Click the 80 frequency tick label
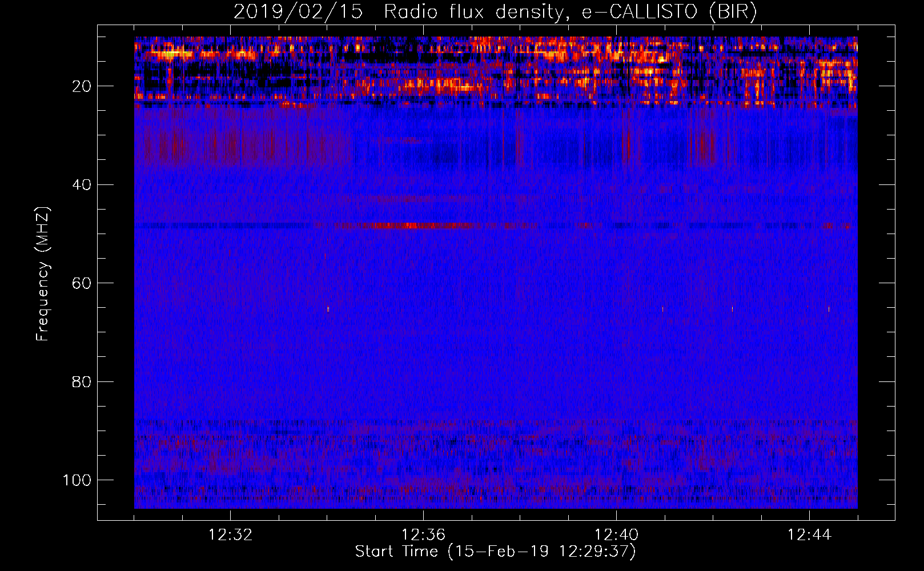Screen dimensions: 924x571 82,381
